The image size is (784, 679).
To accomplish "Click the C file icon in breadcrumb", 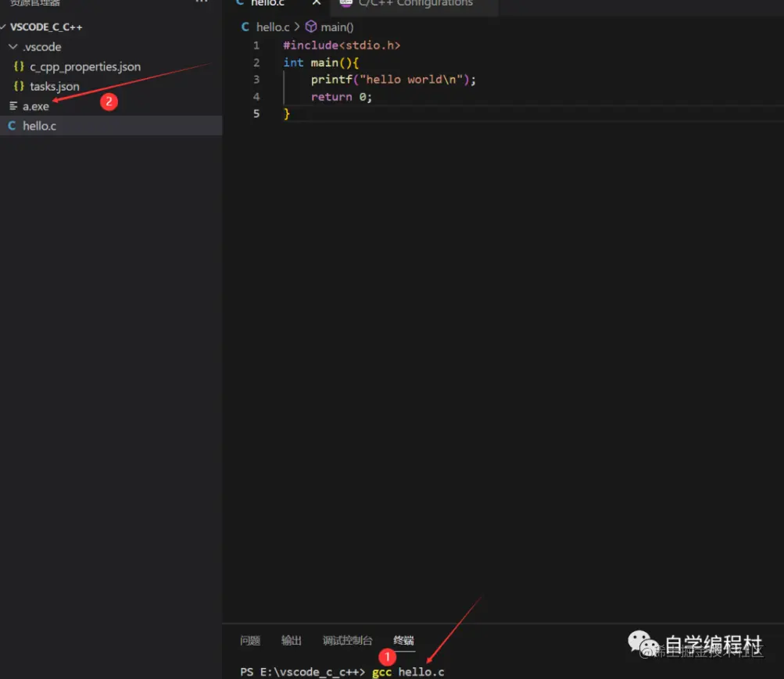I will 245,27.
